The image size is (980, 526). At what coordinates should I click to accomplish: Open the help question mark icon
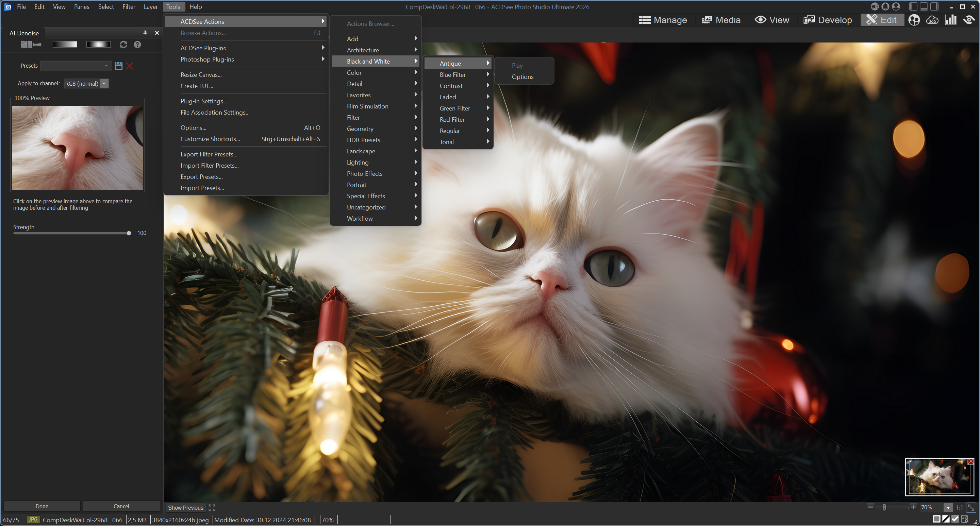[x=137, y=45]
